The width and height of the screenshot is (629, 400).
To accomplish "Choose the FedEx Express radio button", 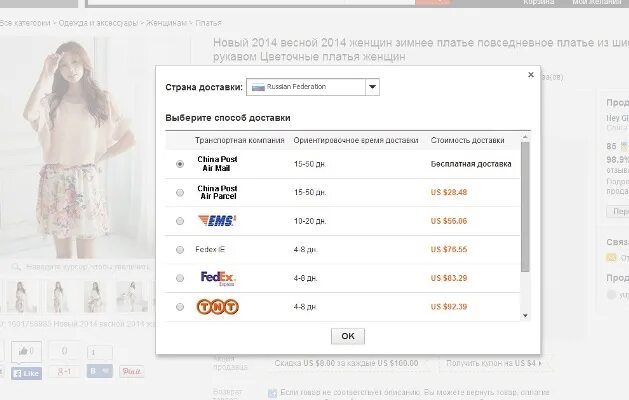I will point(180,278).
